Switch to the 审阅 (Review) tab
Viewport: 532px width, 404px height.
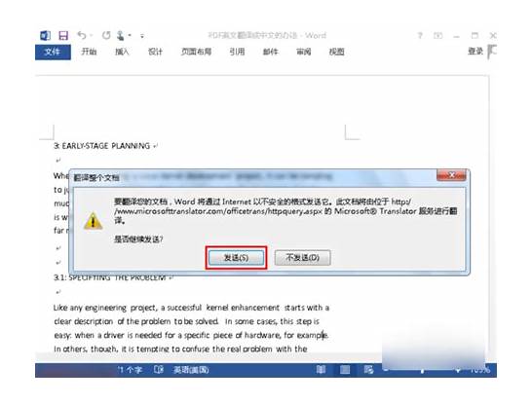coord(304,52)
